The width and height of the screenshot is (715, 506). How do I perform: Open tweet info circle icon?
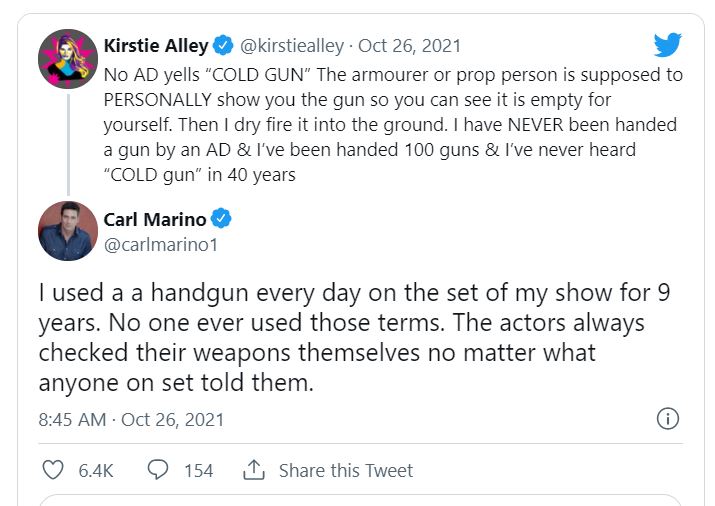[x=668, y=419]
